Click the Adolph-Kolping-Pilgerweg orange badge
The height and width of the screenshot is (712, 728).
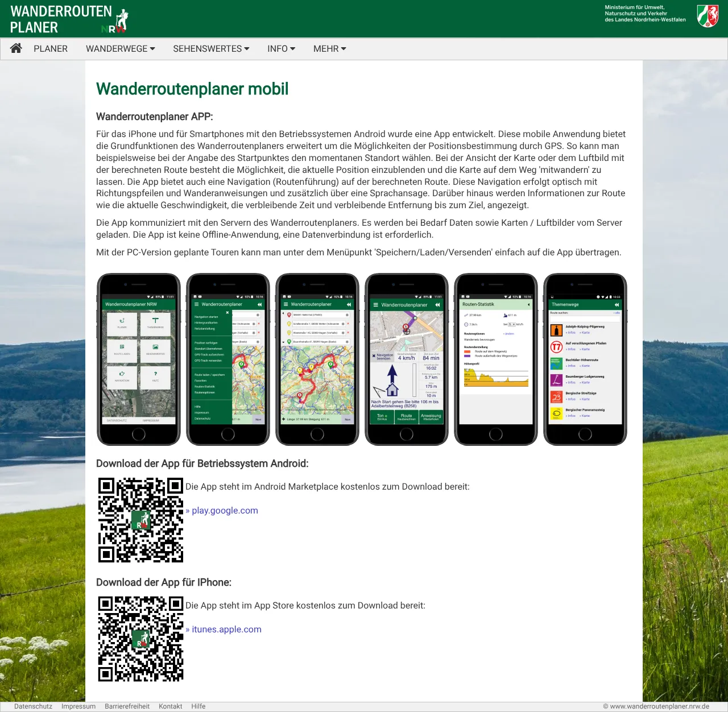coord(556,330)
